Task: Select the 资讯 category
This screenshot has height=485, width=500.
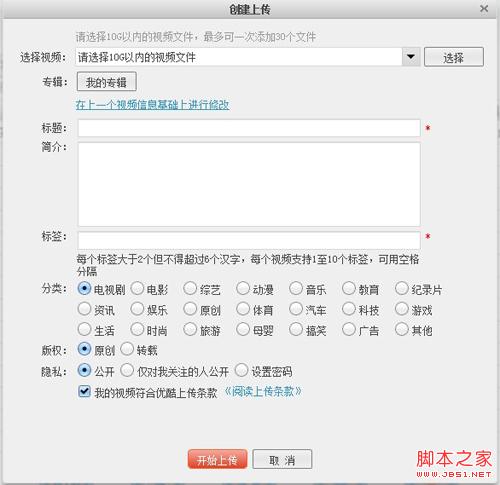Action: click(84, 309)
